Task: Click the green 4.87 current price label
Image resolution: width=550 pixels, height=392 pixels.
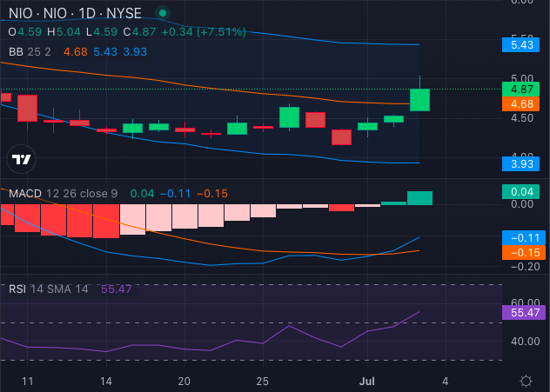Action: point(521,89)
